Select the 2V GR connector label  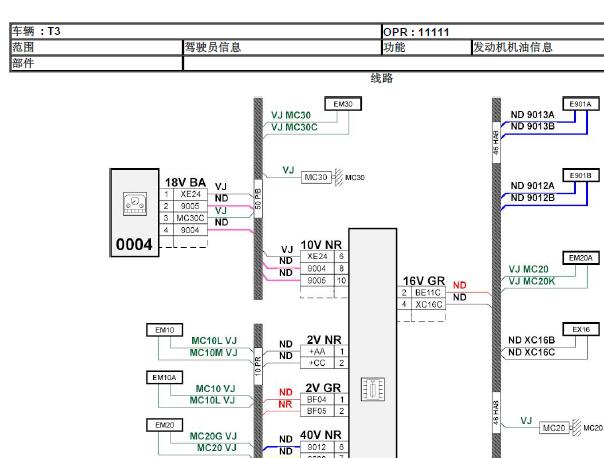pos(323,388)
